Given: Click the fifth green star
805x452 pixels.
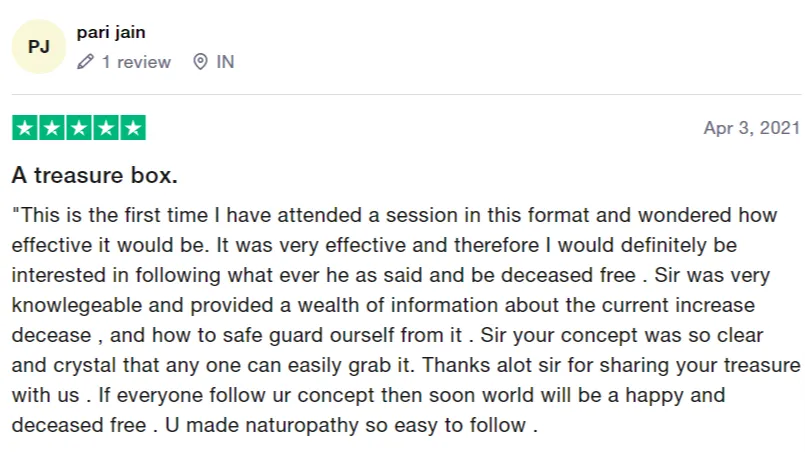Looking at the screenshot, I should pyautogui.click(x=133, y=127).
